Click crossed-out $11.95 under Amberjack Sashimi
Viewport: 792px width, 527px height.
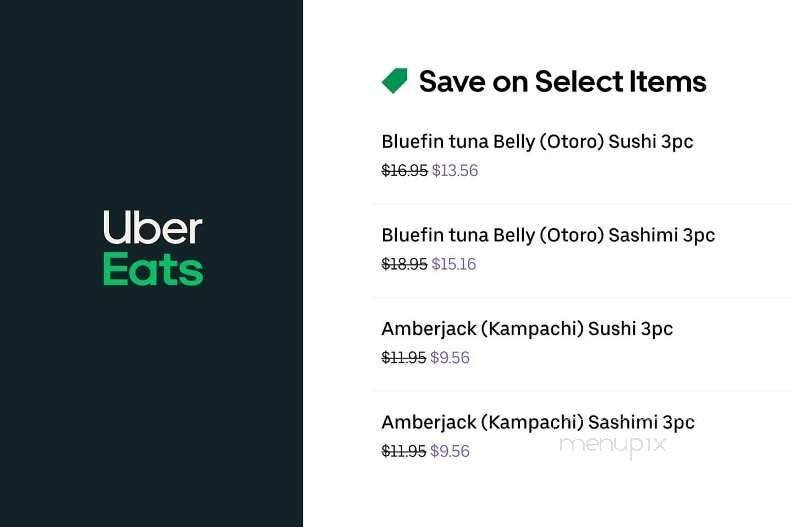404,451
